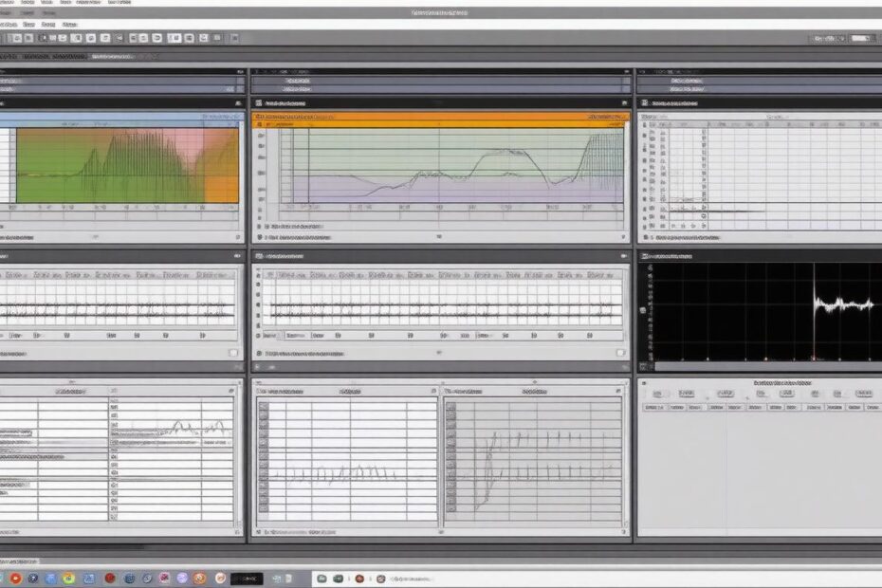Toggle legend checkbox below the top-right grid panel
The width and height of the screenshot is (882, 588).
click(x=646, y=237)
